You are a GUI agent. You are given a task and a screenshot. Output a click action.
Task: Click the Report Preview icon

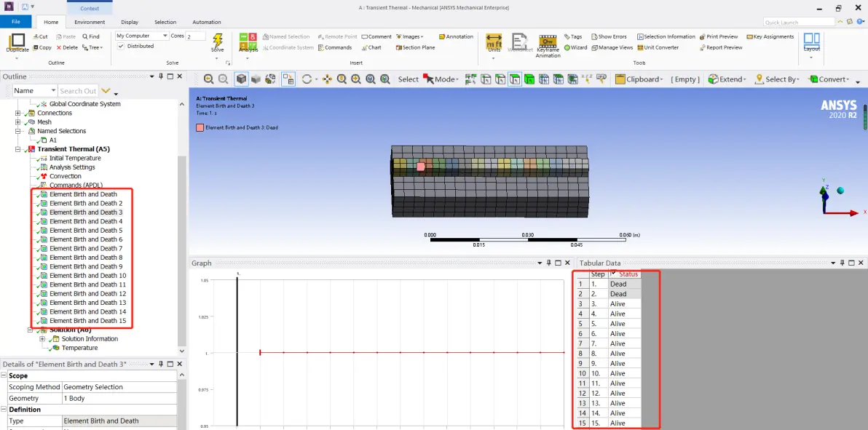coord(703,47)
